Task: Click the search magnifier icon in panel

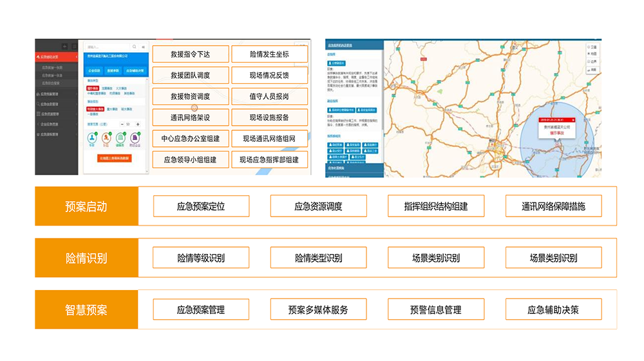Action: (134, 47)
